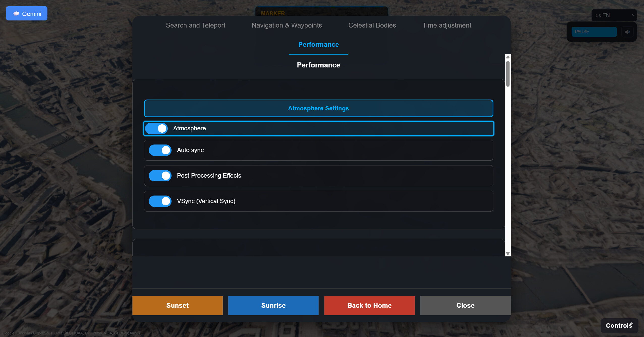The height and width of the screenshot is (337, 644).
Task: Mute audio via the speaker icon
Action: click(x=628, y=32)
